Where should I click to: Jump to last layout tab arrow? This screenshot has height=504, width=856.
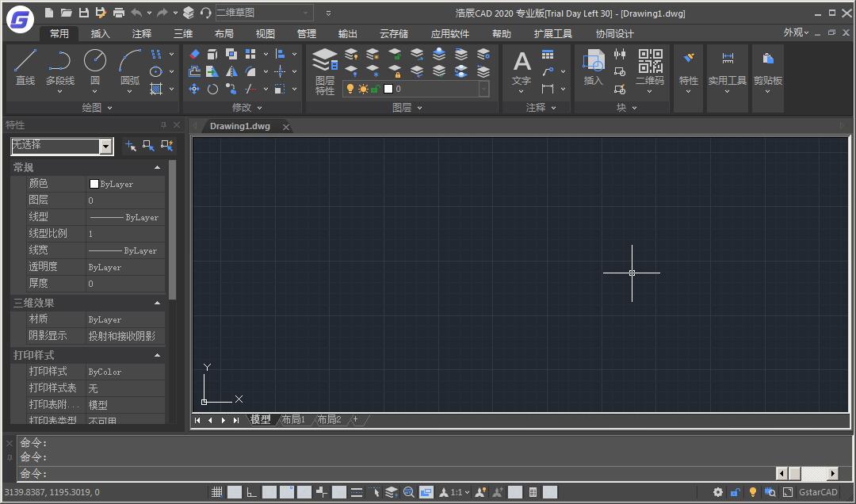[x=236, y=420]
